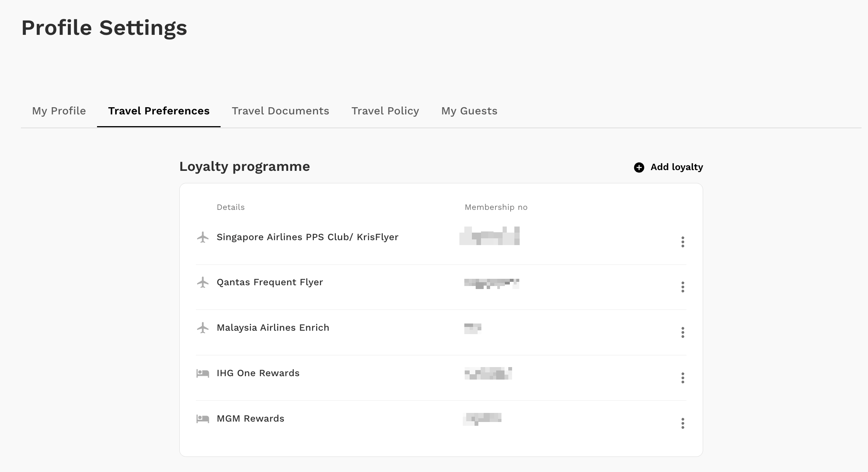Select the Qantas Frequent Flyer row text
The height and width of the screenshot is (472, 868).
[269, 282]
